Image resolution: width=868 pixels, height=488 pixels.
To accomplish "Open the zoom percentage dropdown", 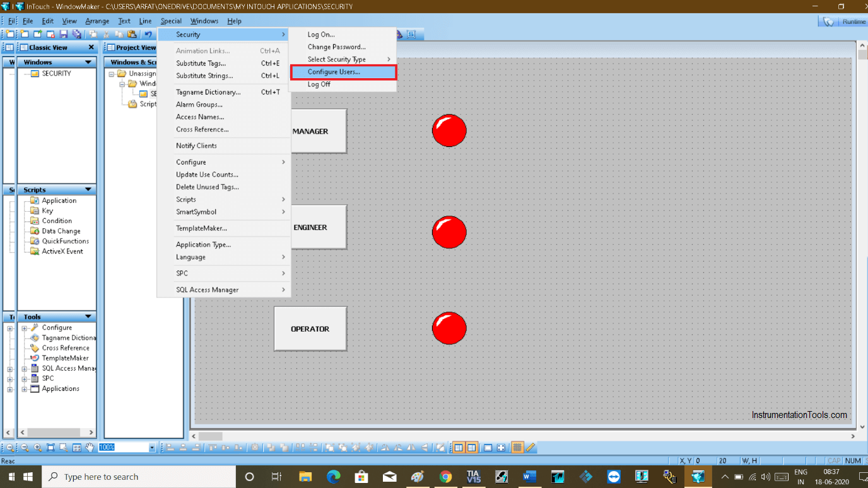I will click(x=152, y=448).
